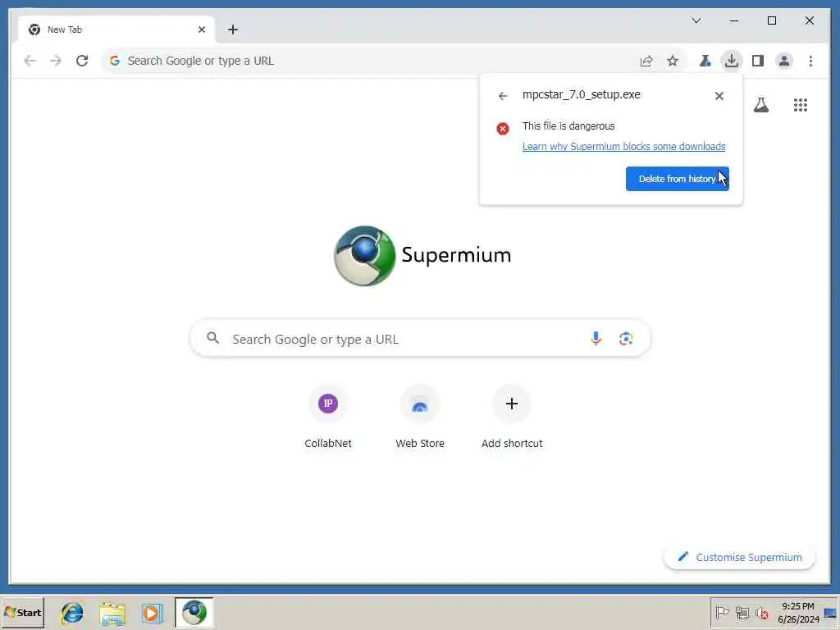
Task: Open the Action Center flag icon
Action: 722,612
